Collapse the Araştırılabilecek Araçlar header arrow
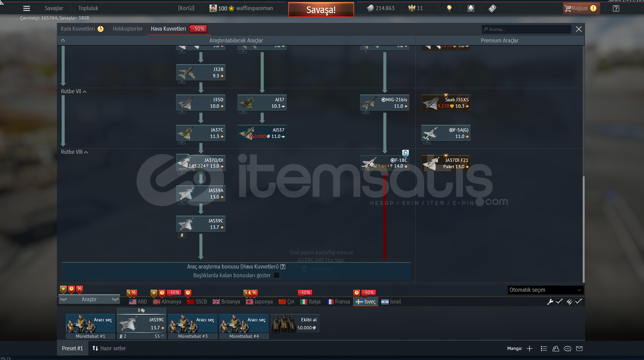 click(63, 40)
